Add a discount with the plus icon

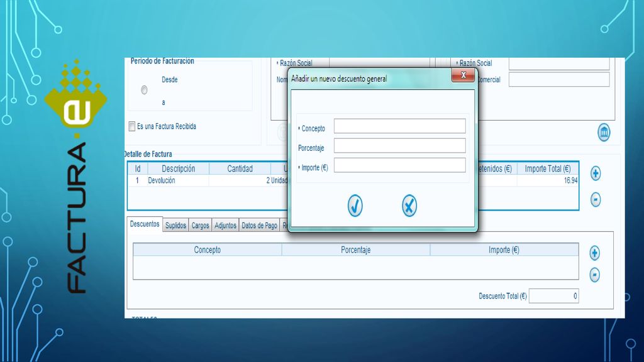point(594,253)
